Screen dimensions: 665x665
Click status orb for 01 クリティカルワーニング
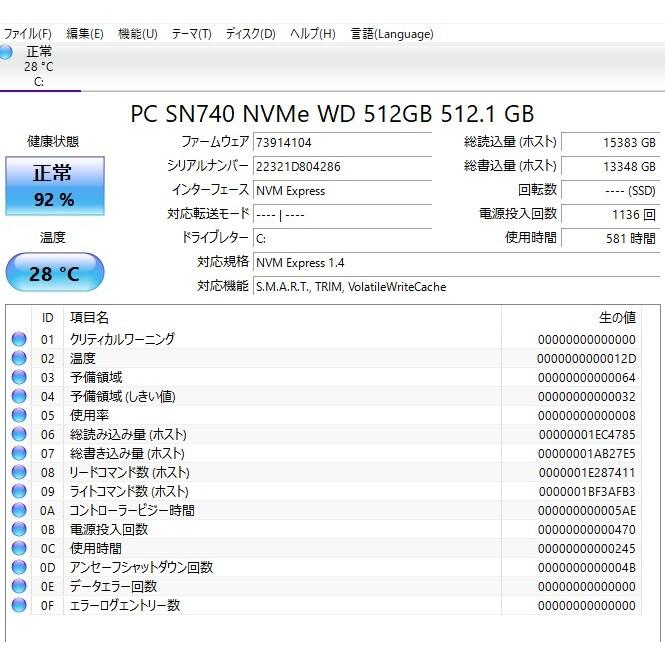click(x=19, y=339)
